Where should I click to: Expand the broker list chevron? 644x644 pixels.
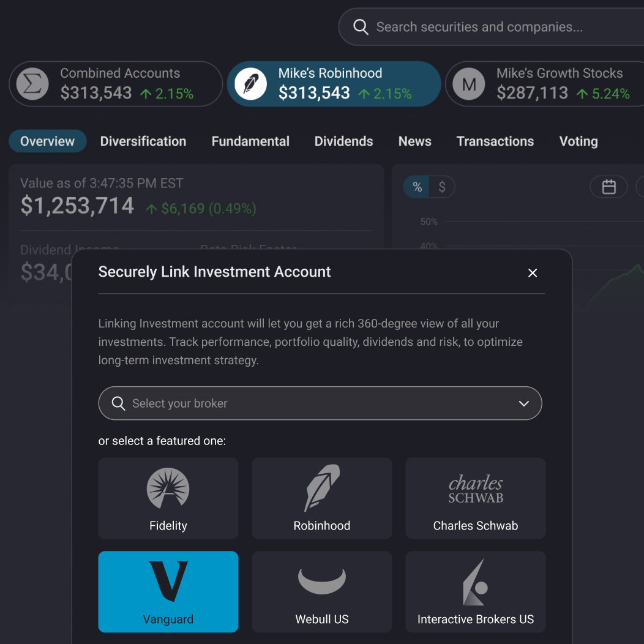[524, 403]
